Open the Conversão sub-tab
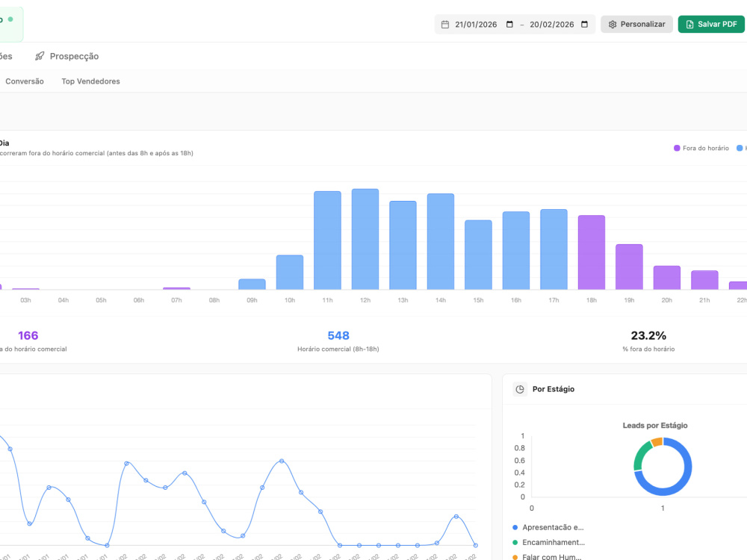 [25, 81]
